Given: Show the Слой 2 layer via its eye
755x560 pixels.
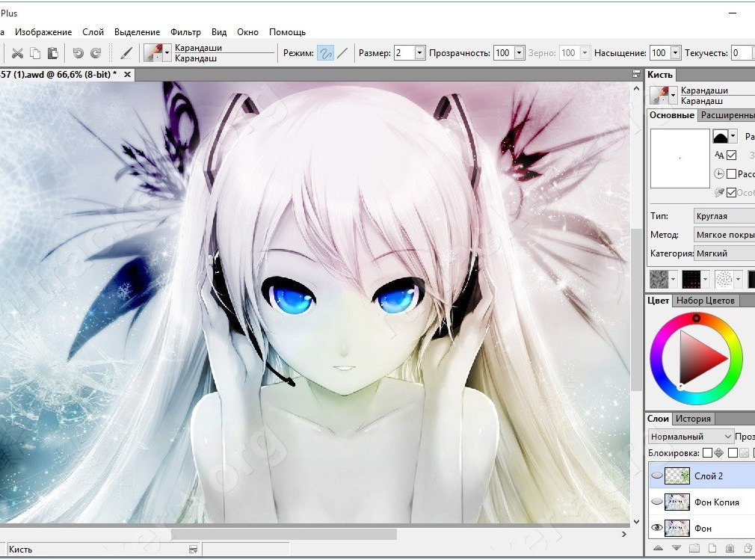Looking at the screenshot, I should (656, 476).
